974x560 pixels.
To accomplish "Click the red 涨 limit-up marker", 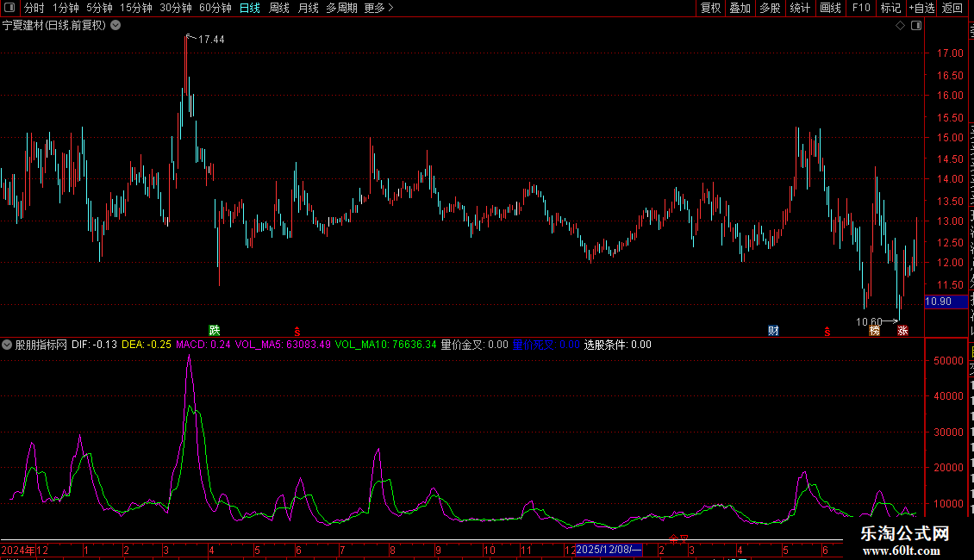I will pos(902,330).
